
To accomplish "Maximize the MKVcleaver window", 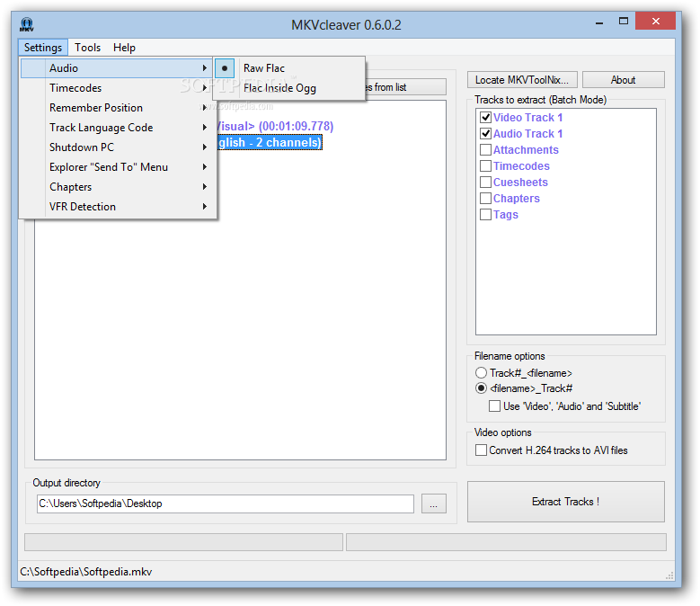I will (x=624, y=22).
